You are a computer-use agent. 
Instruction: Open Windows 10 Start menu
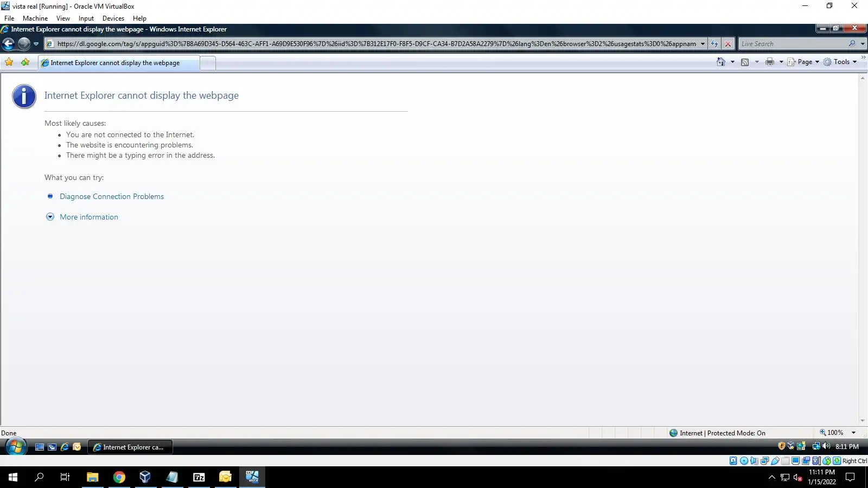coord(13,477)
